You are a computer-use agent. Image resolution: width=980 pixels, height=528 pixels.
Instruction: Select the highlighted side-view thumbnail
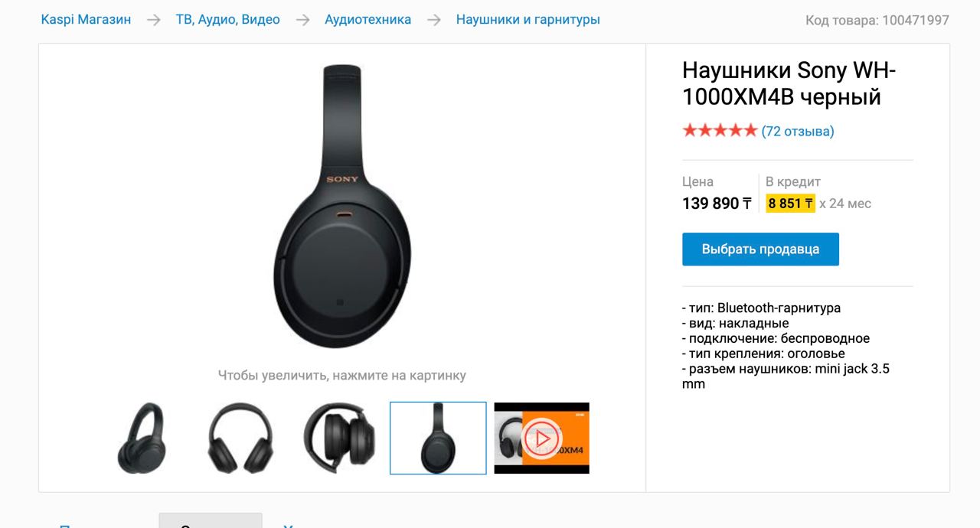tap(438, 438)
